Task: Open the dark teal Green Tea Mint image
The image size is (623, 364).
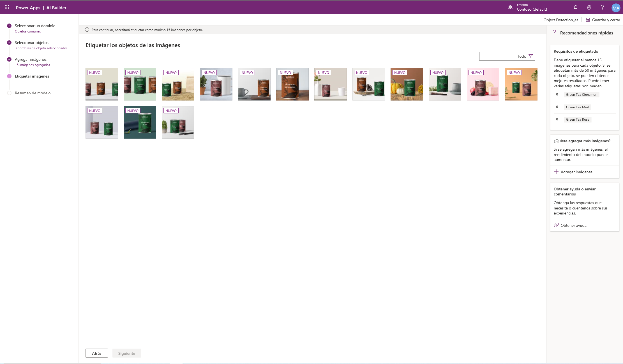Action: [x=140, y=122]
